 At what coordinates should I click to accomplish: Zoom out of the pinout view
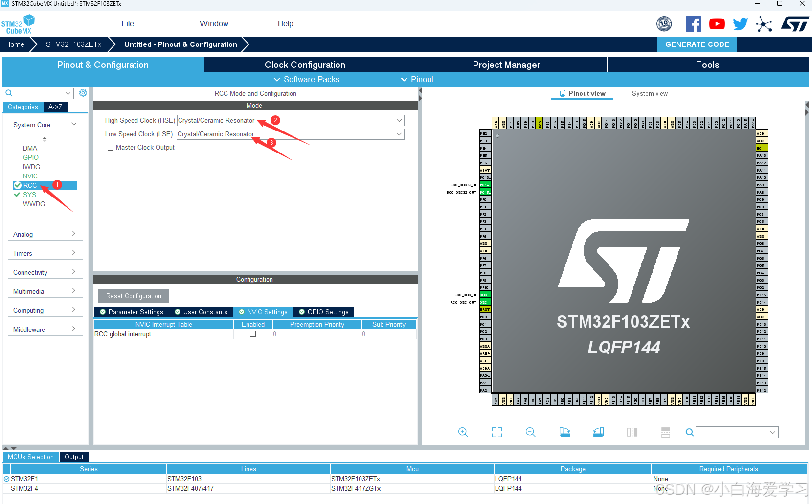coord(531,432)
